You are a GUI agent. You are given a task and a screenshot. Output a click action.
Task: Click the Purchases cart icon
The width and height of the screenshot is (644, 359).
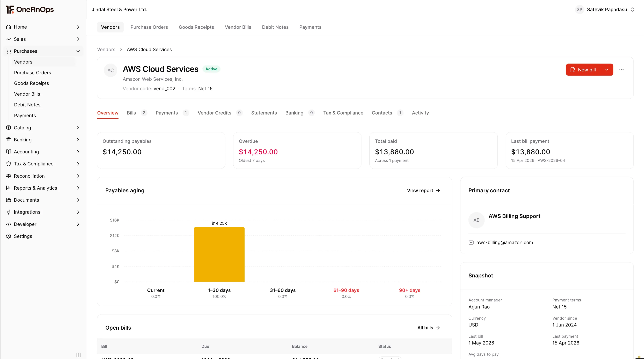point(8,51)
